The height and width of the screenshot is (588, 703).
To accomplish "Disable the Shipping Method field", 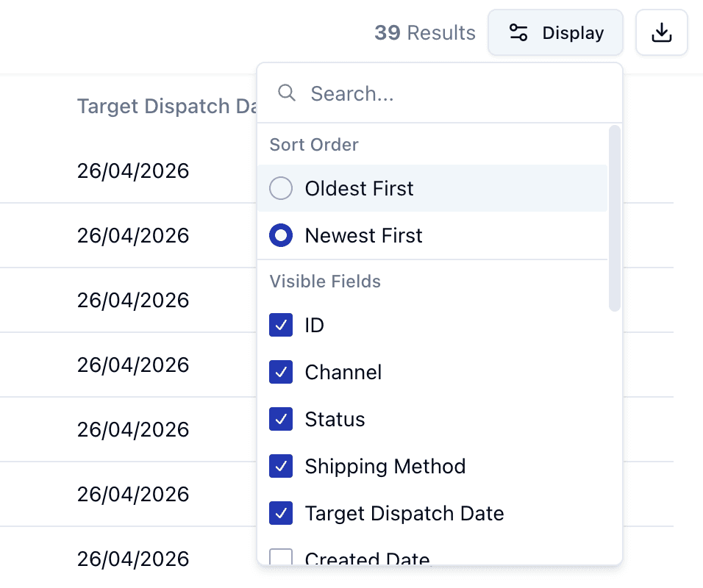I will (281, 466).
